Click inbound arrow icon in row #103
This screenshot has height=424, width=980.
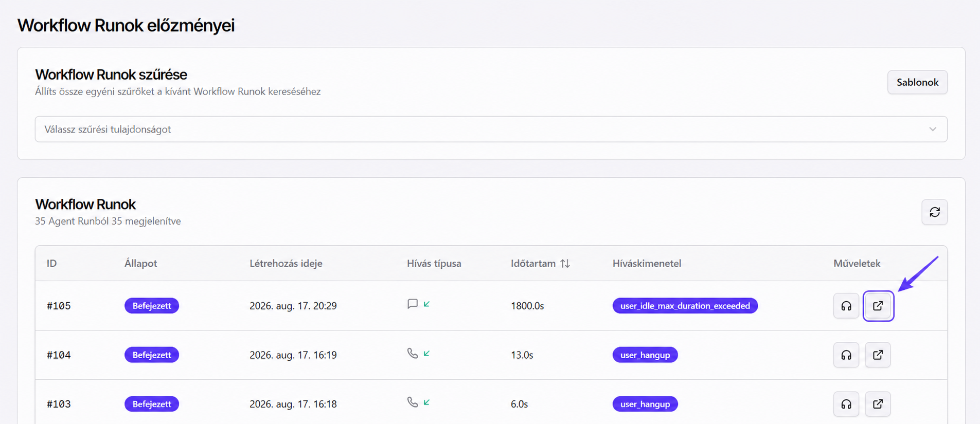426,402
